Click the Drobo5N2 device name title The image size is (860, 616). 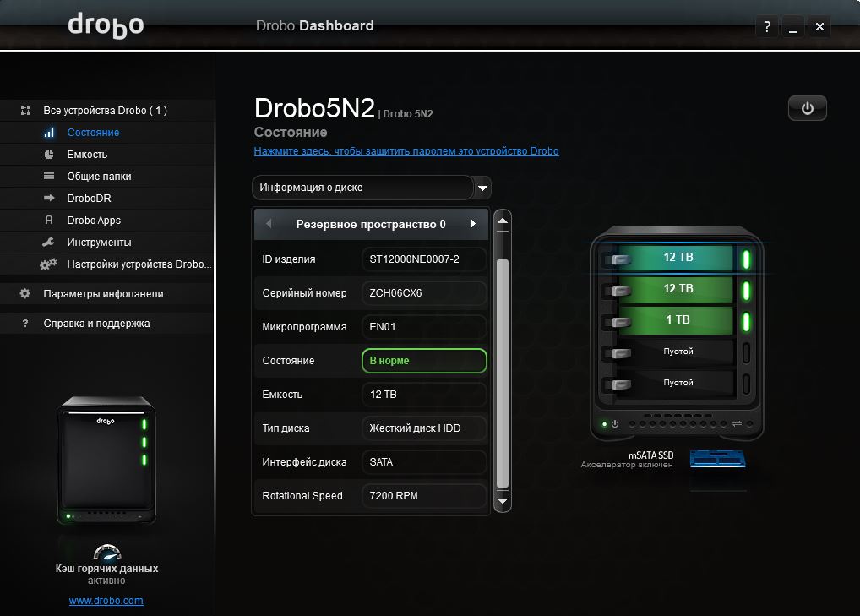pyautogui.click(x=314, y=108)
